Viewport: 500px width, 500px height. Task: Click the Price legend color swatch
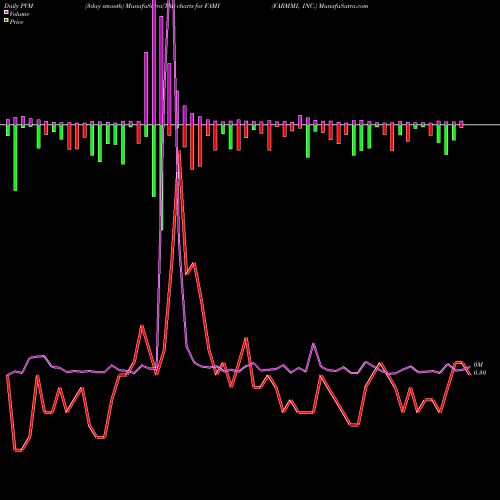pyautogui.click(x=6, y=20)
